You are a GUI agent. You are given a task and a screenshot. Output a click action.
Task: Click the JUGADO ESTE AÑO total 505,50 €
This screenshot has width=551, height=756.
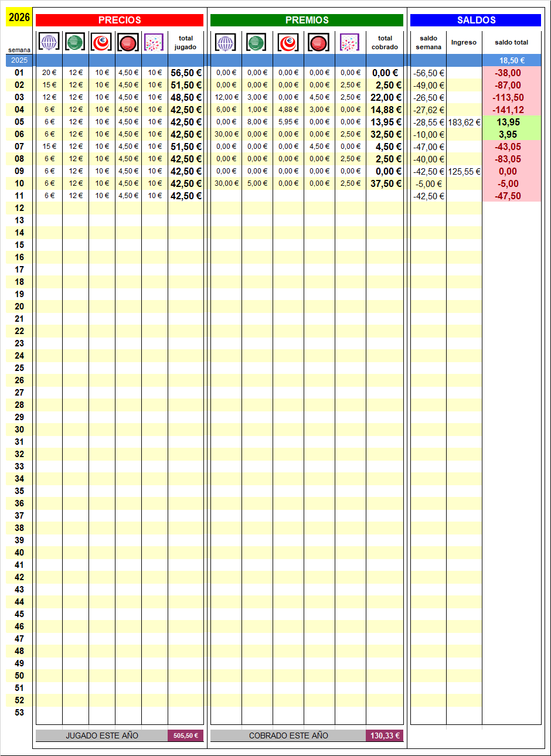186,735
